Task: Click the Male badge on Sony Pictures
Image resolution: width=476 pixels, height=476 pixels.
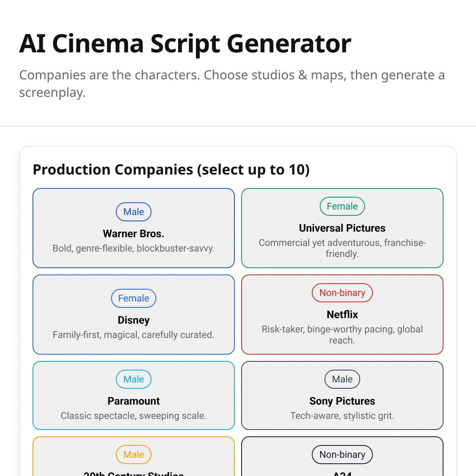Action: click(x=342, y=379)
